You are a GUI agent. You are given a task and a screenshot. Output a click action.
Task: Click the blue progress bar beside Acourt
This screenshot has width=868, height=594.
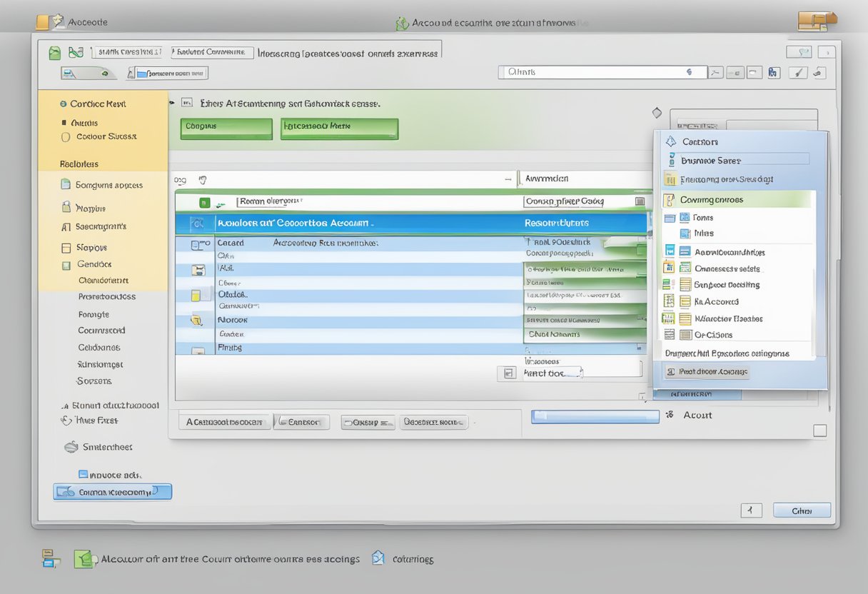click(x=595, y=416)
